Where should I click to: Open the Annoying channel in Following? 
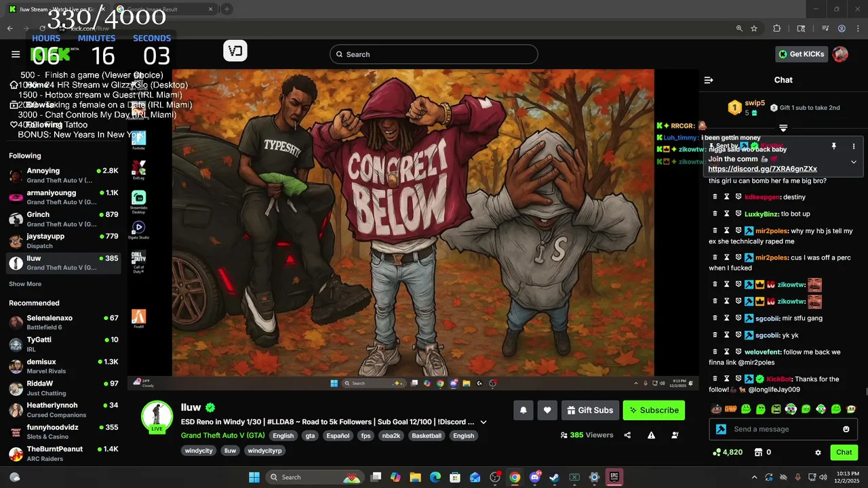(64, 176)
